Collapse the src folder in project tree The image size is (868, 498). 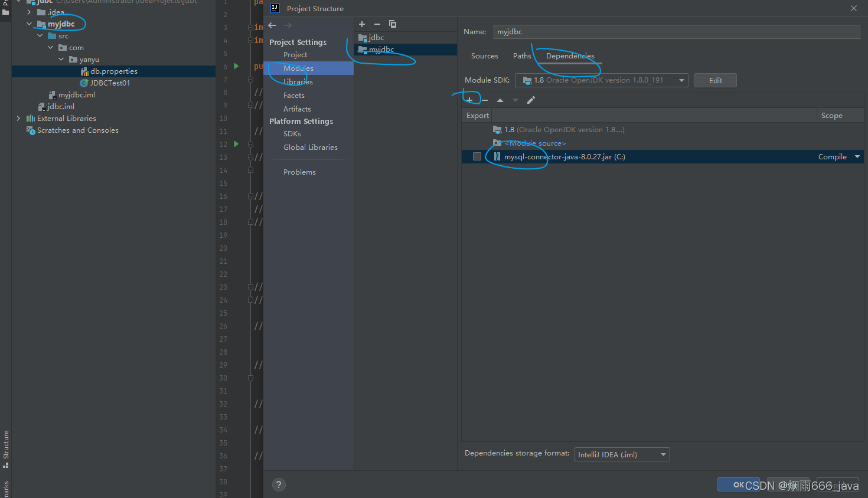pos(40,36)
